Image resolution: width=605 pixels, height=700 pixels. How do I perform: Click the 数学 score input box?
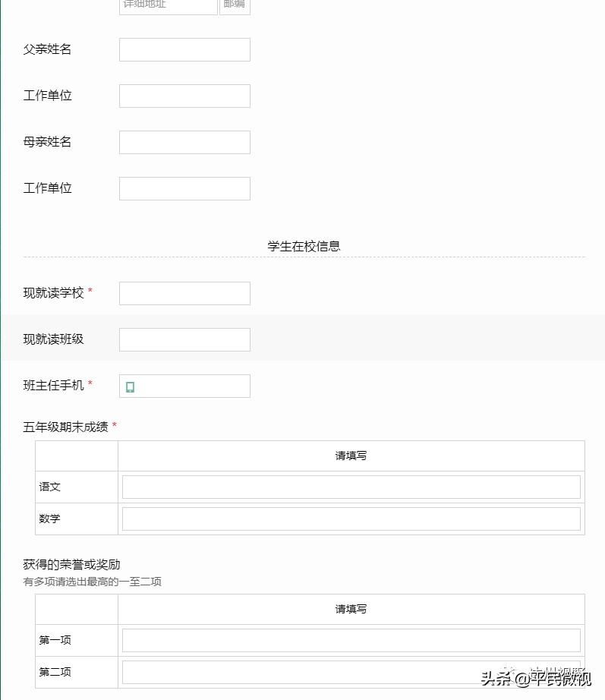[351, 519]
